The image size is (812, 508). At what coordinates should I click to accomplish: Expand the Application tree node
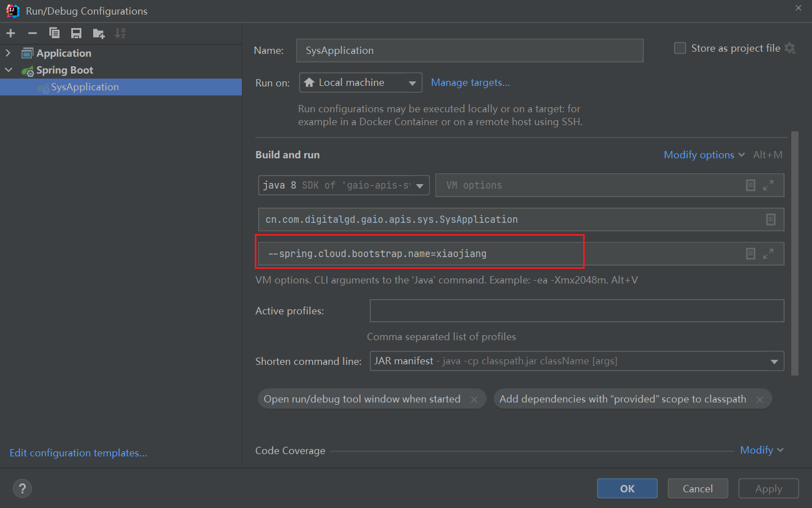click(8, 53)
